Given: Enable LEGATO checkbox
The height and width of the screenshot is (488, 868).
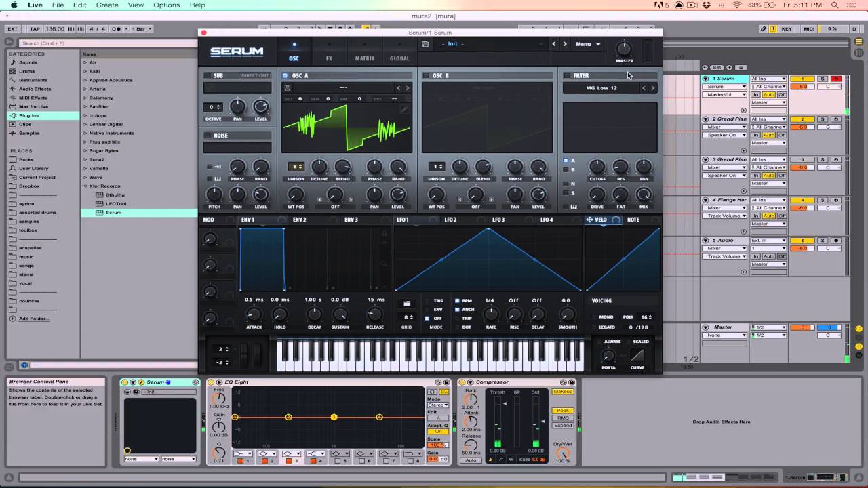Looking at the screenshot, I should (594, 327).
